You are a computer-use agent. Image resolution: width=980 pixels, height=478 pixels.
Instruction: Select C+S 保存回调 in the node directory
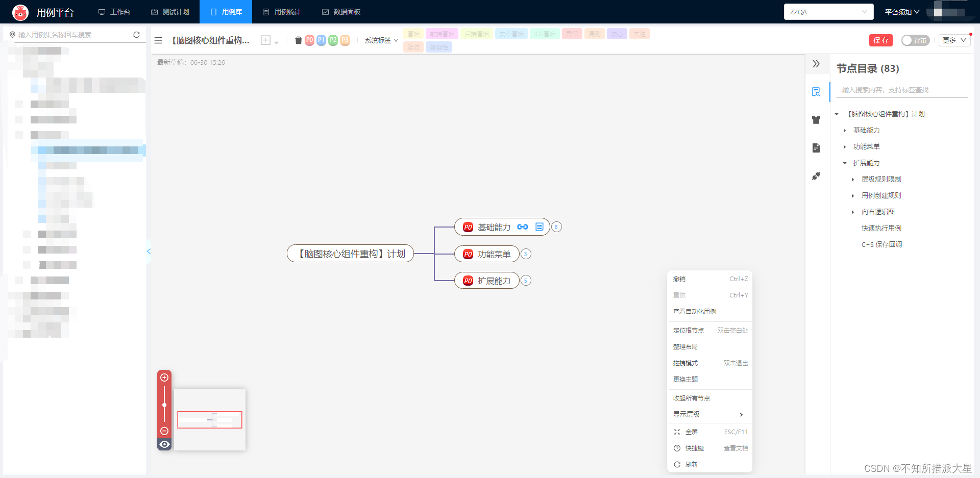click(x=881, y=244)
